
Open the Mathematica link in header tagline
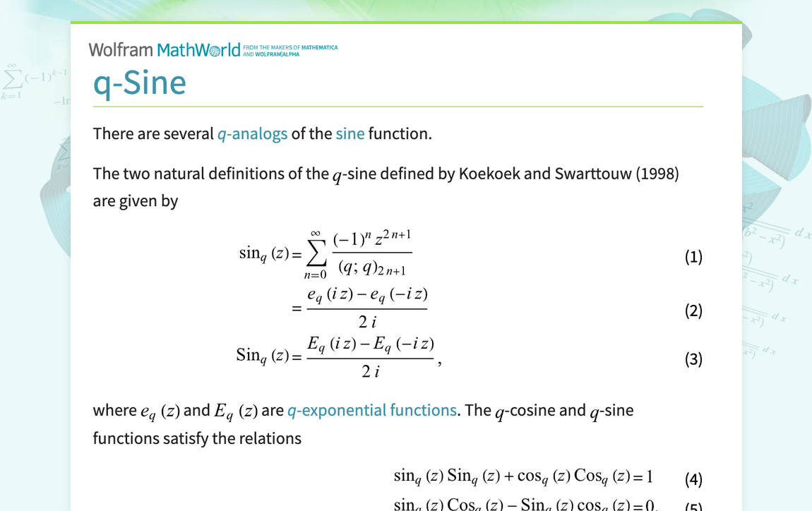(317, 47)
